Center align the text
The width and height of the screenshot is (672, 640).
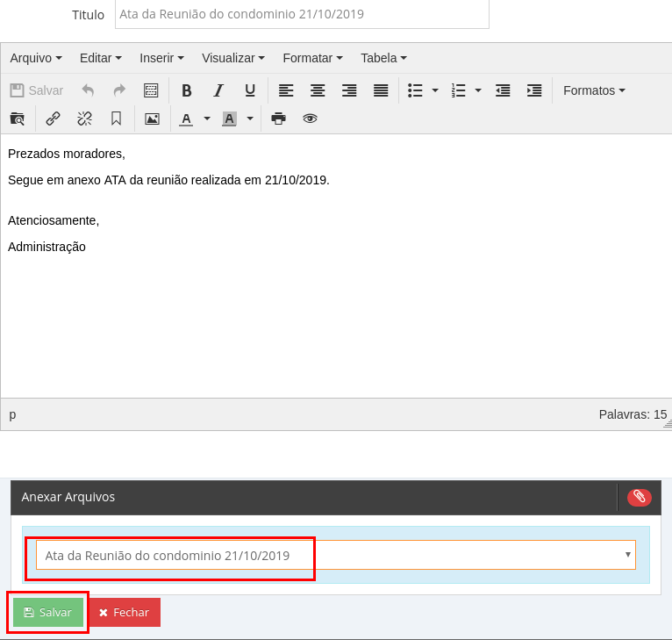(x=318, y=90)
